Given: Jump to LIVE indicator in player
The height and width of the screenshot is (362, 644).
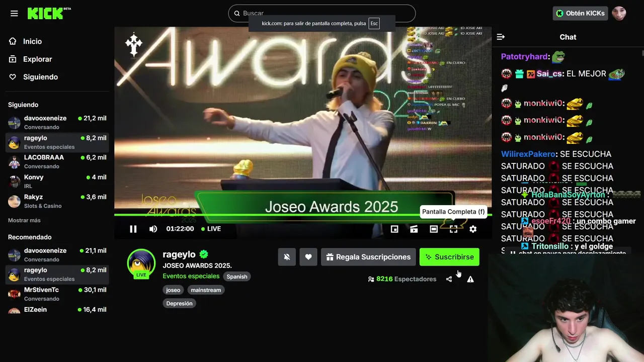Looking at the screenshot, I should [211, 229].
